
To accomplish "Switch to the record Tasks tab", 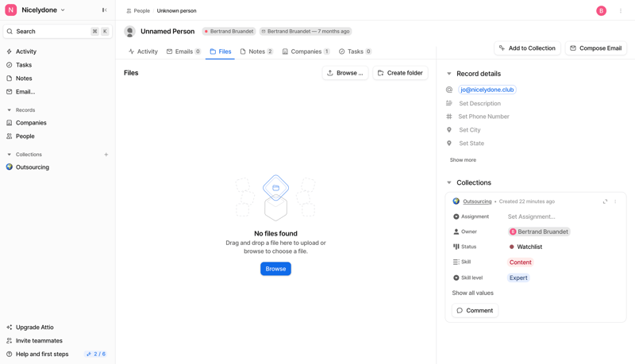I will click(x=355, y=52).
